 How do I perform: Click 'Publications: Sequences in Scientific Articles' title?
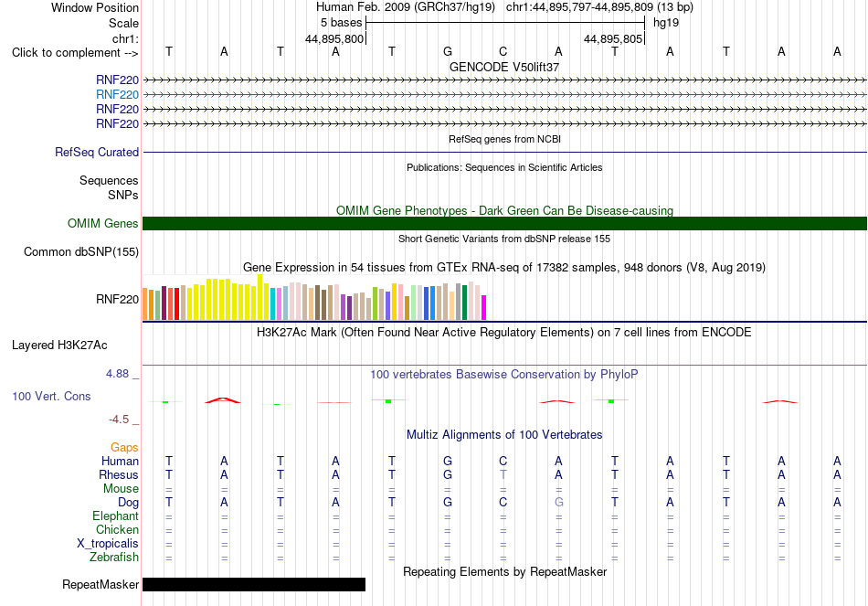click(x=504, y=167)
